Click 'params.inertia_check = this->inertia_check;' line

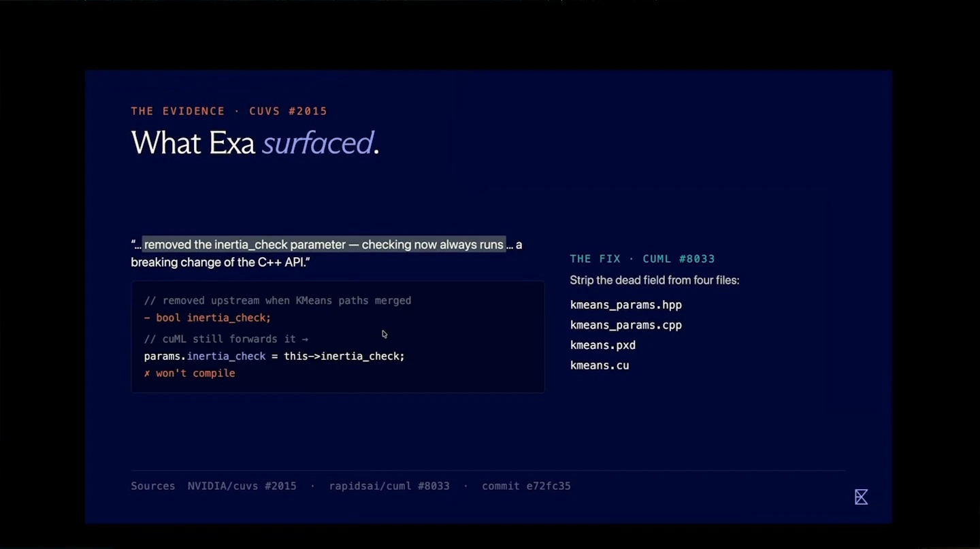click(x=274, y=356)
